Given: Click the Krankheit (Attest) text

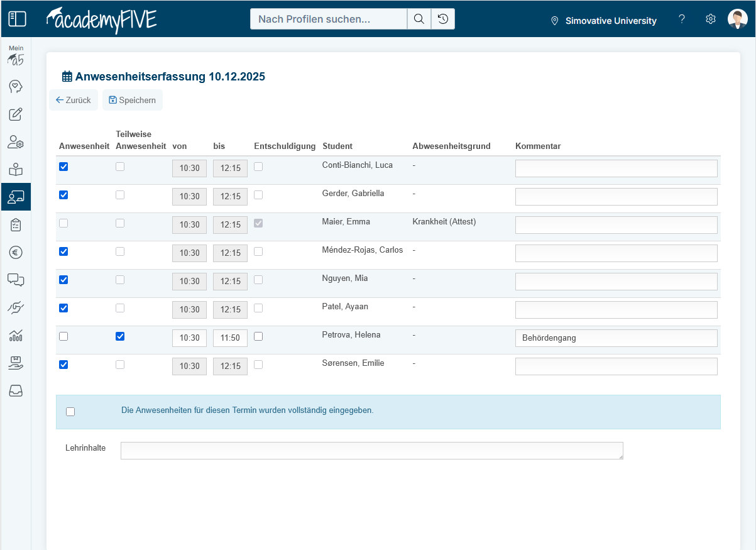Looking at the screenshot, I should (444, 222).
